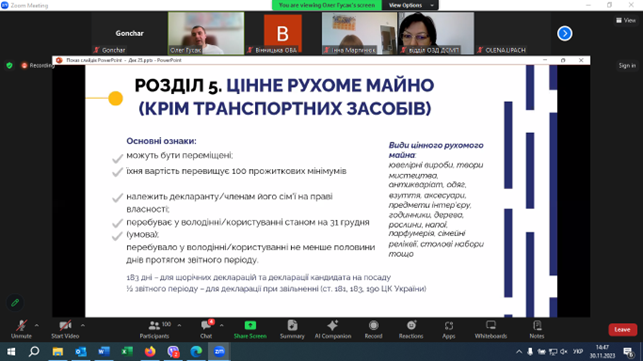The width and height of the screenshot is (643, 361).
Task: Click Sign in on the right
Action: pyautogui.click(x=627, y=65)
